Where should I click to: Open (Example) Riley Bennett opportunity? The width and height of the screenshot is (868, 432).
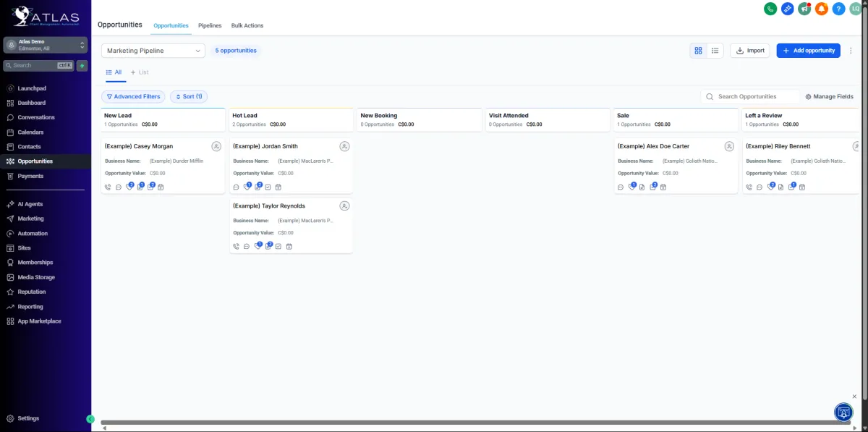pyautogui.click(x=778, y=146)
